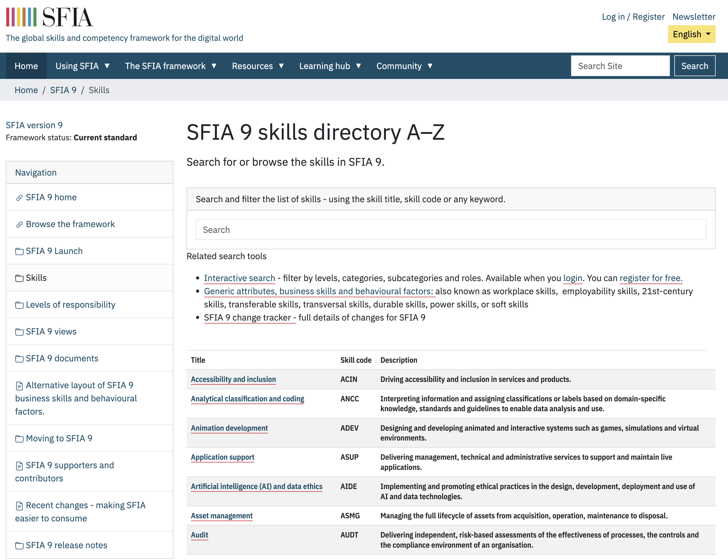The height and width of the screenshot is (560, 728).
Task: Click the ASMG skill code cell
Action: [350, 516]
